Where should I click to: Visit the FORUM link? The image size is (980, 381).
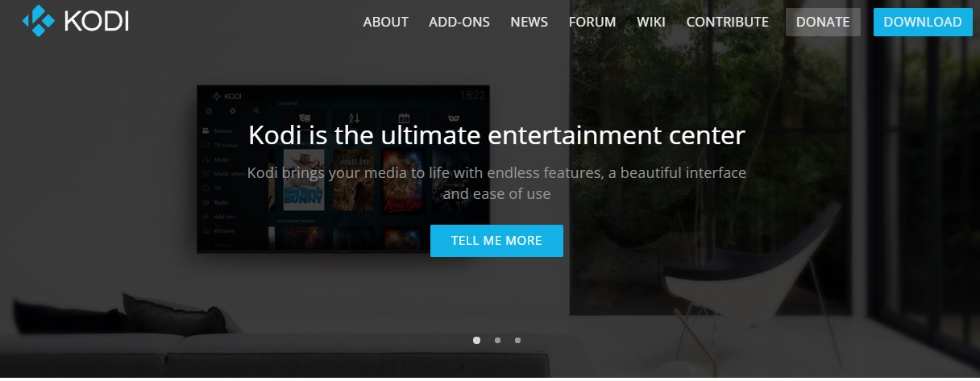coord(592,22)
